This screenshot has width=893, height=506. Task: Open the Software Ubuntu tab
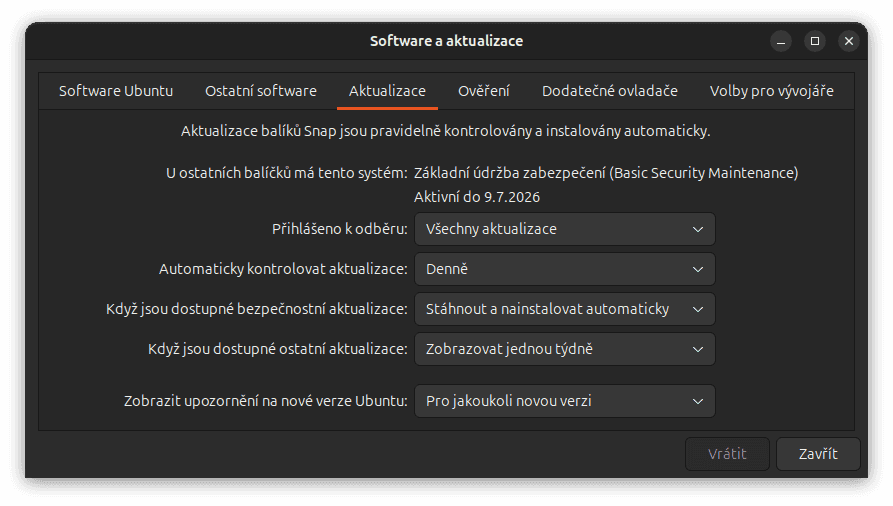pos(116,91)
